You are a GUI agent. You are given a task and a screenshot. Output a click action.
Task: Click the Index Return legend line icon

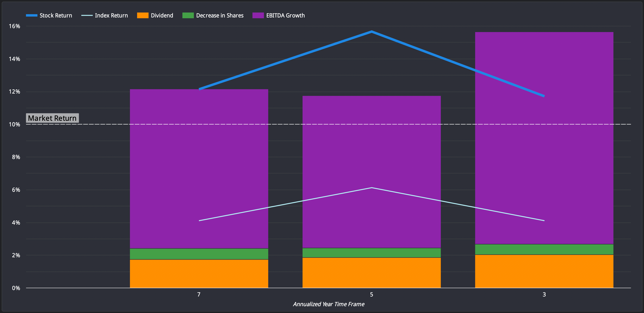(x=87, y=16)
